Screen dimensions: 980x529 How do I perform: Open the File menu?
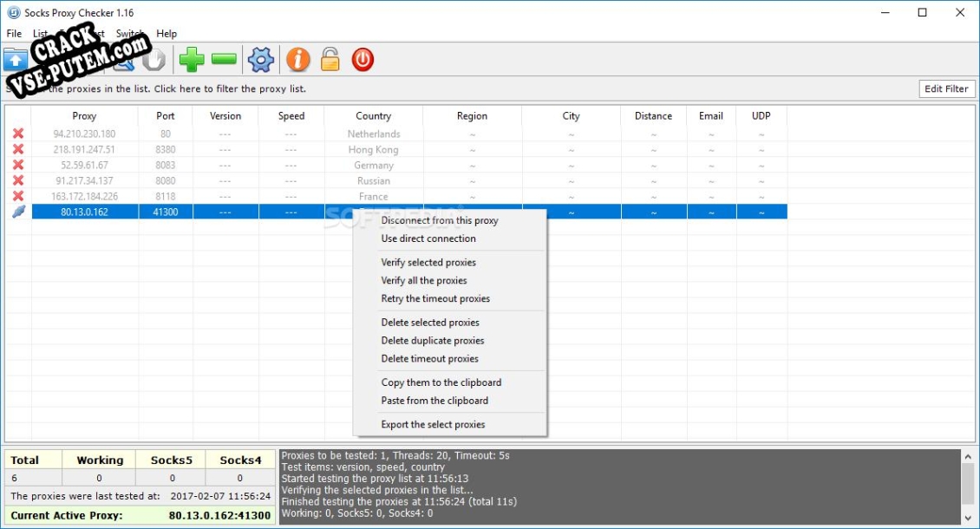(14, 34)
